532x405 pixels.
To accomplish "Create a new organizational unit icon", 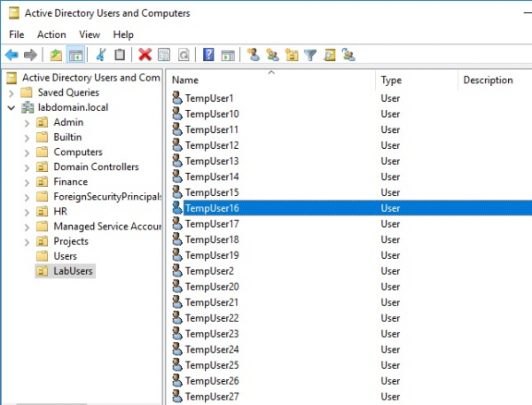I will point(292,55).
